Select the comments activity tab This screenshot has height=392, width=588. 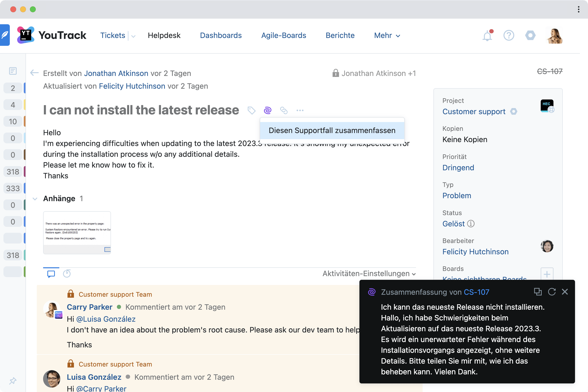click(51, 274)
